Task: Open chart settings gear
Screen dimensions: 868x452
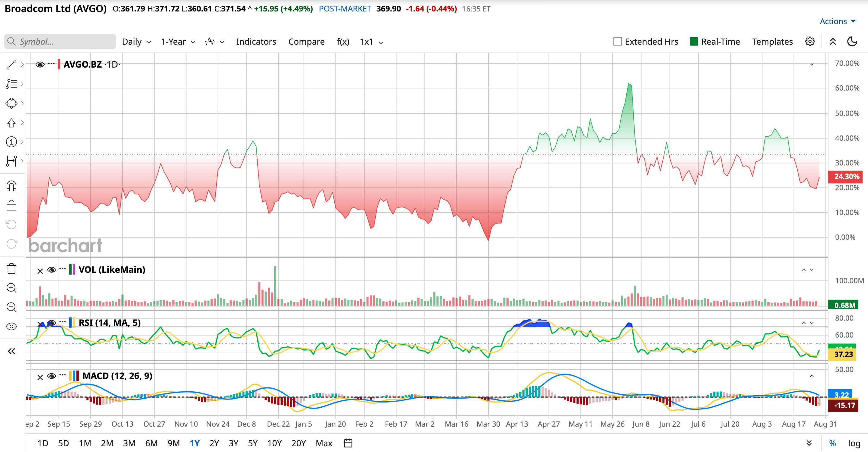Action: (x=810, y=41)
